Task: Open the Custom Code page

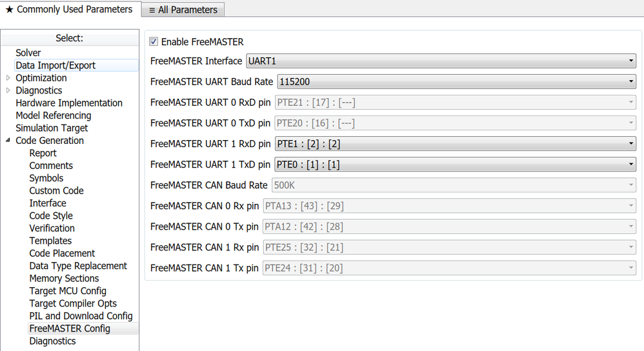Action: coord(56,191)
